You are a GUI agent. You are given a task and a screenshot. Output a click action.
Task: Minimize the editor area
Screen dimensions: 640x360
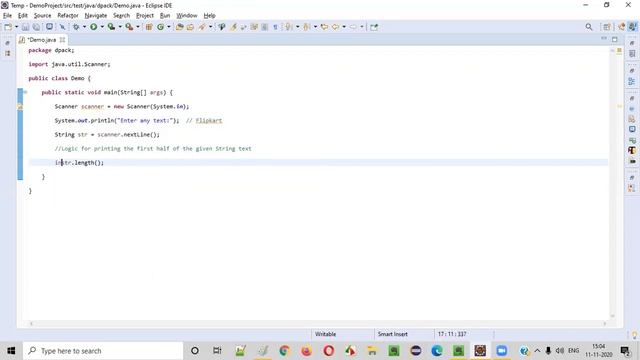pyautogui.click(x=604, y=39)
